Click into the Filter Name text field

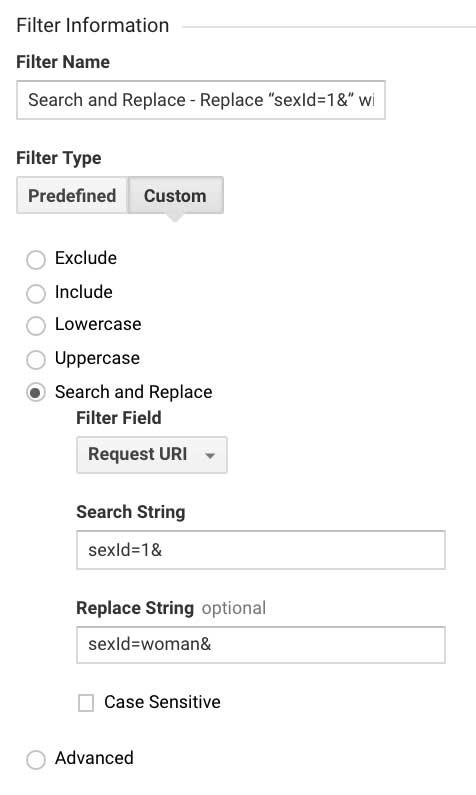point(201,100)
